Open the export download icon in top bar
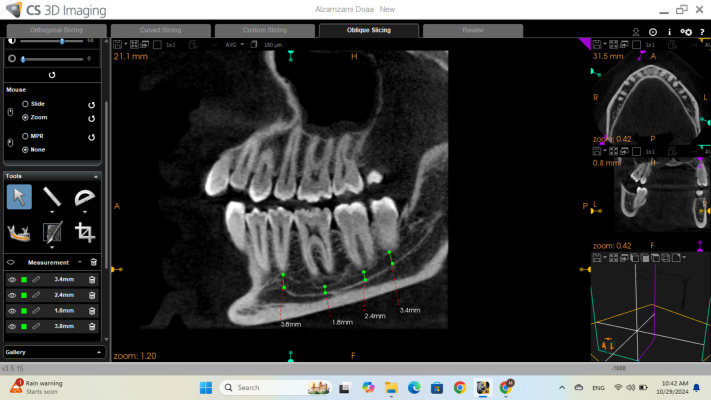The image size is (711, 400). point(636,32)
